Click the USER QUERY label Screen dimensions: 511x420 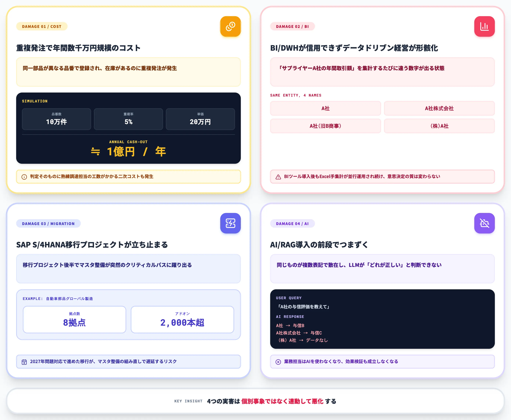289,298
